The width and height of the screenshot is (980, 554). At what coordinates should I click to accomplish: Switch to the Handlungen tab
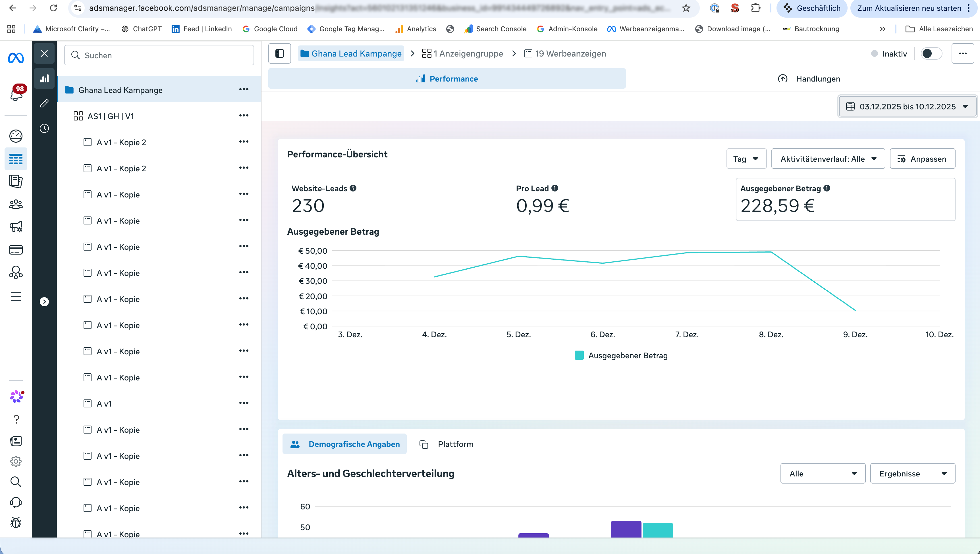point(808,79)
